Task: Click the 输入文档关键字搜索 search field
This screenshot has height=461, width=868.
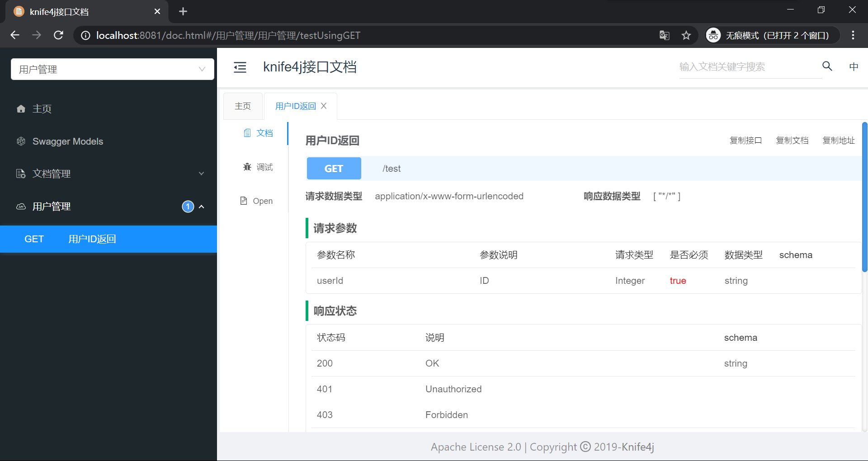Action: (x=746, y=66)
